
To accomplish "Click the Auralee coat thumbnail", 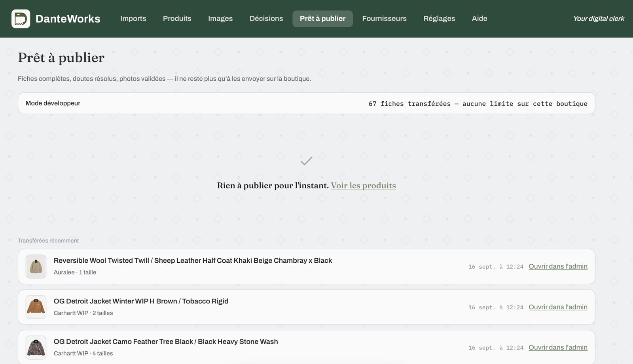I will point(36,266).
